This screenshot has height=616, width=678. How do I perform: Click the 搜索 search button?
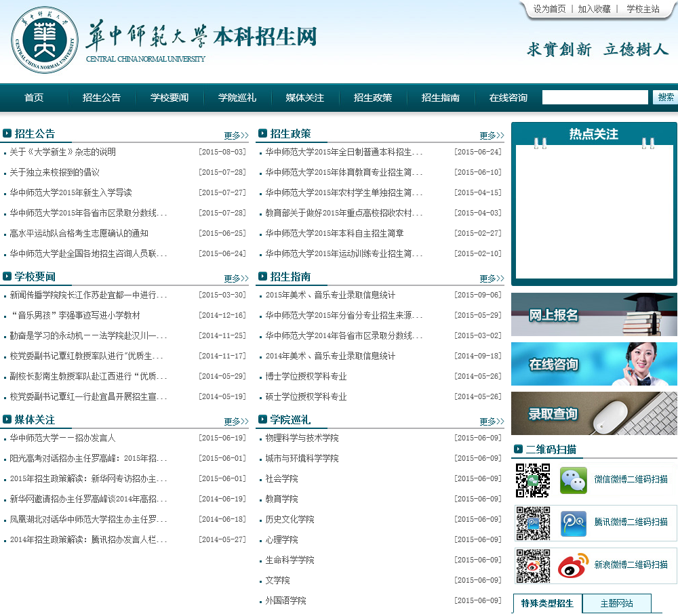[666, 98]
